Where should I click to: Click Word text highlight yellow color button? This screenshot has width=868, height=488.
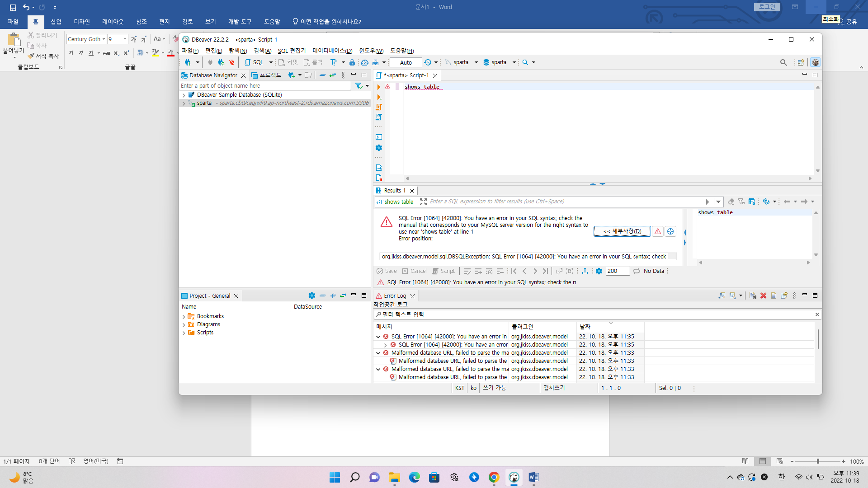[x=155, y=53]
